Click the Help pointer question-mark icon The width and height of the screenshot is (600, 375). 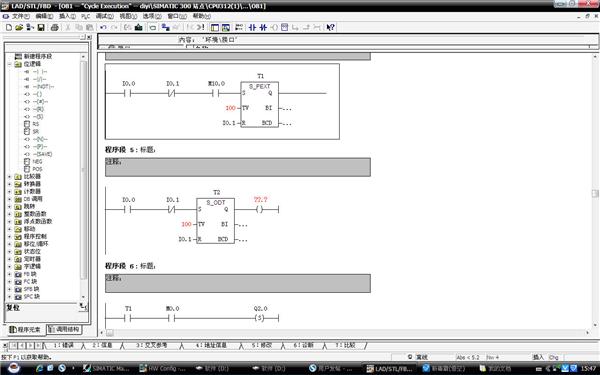330,27
